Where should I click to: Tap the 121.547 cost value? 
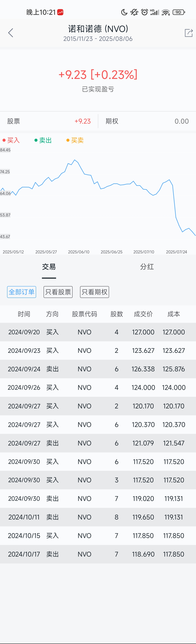(x=174, y=443)
